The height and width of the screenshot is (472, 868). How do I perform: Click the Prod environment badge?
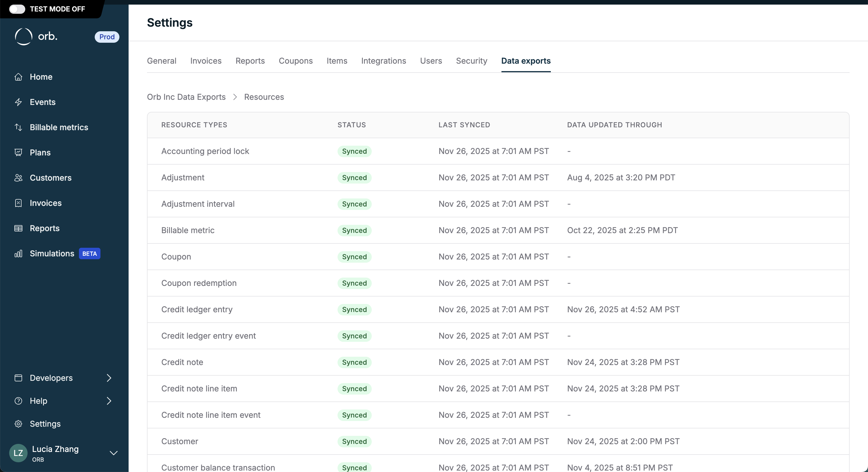point(107,37)
